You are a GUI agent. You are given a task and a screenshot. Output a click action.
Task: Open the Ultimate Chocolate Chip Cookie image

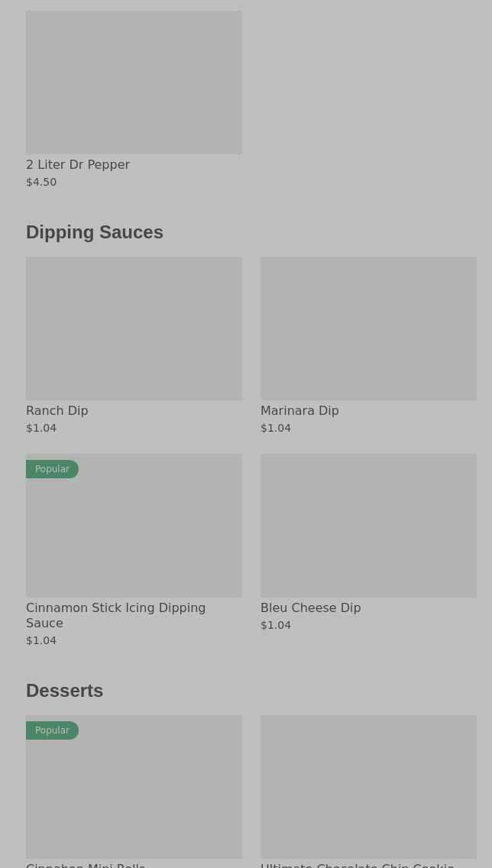tap(368, 786)
